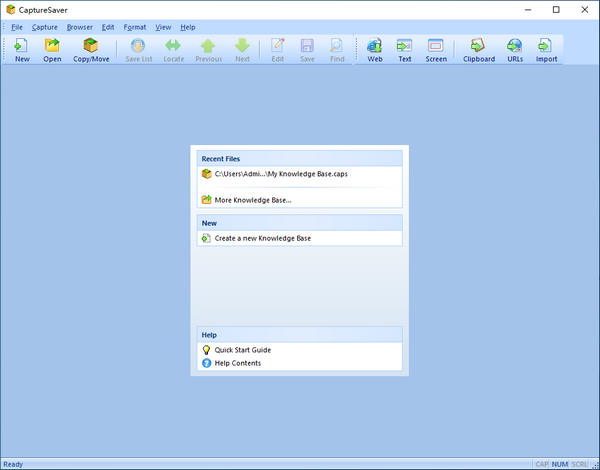The image size is (600, 470).
Task: Capture from Clipboard toolbar icon
Action: [478, 49]
